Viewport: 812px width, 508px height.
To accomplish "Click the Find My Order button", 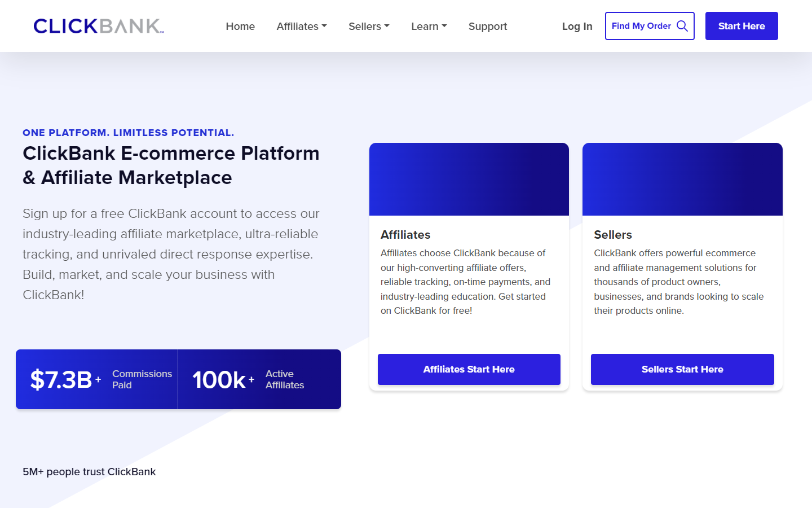I will tap(650, 26).
